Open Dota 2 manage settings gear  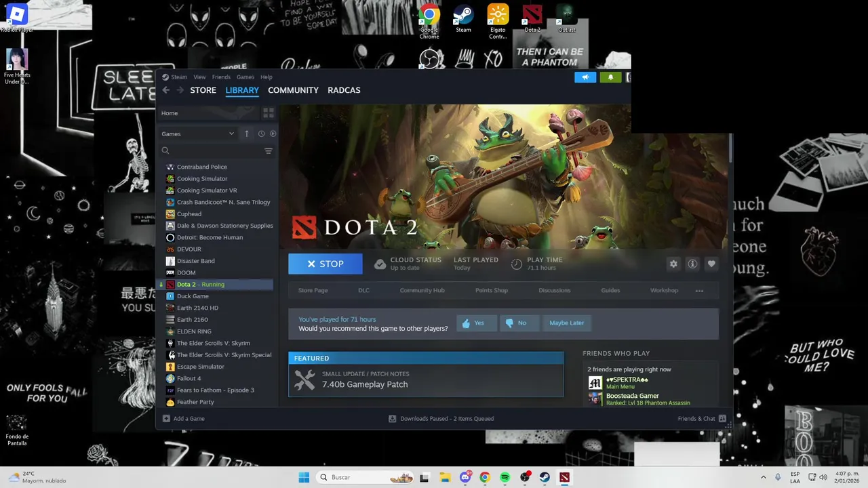point(673,264)
